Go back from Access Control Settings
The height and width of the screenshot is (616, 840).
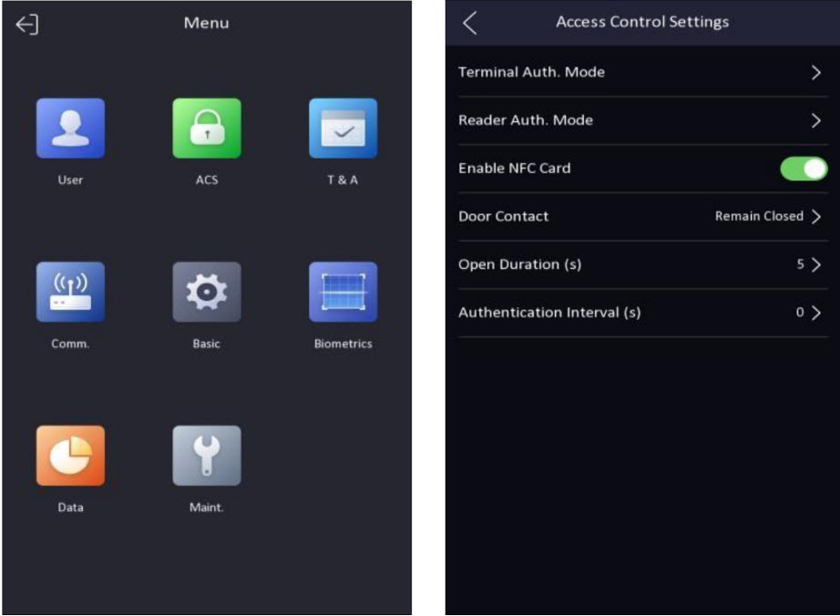pos(470,23)
